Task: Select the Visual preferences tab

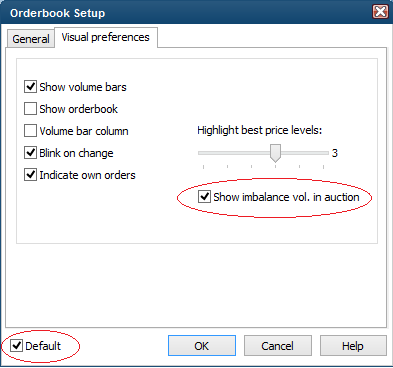Action: click(105, 37)
